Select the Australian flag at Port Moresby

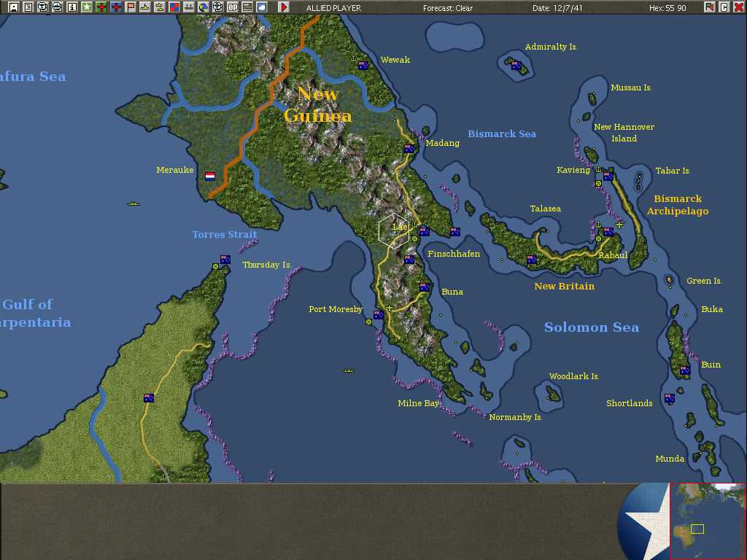(x=379, y=315)
